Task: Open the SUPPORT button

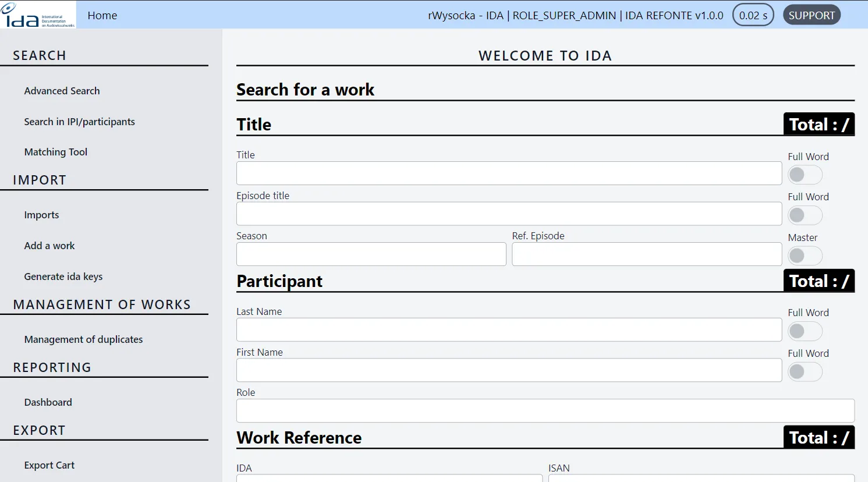Action: pyautogui.click(x=812, y=15)
